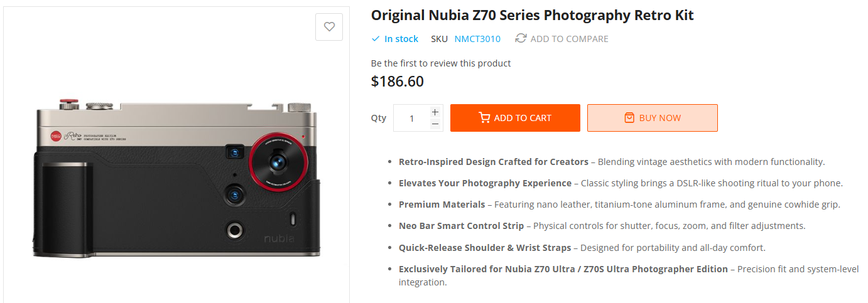The image size is (868, 303).
Task: Click the 'In stock' status text
Action: point(401,39)
